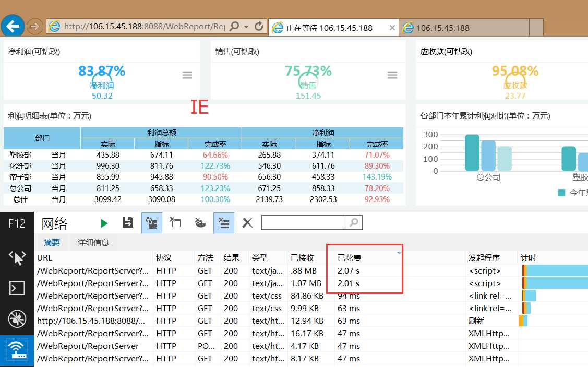Open hamburger menu on 销售 chart
The width and height of the screenshot is (588, 367).
[392, 75]
